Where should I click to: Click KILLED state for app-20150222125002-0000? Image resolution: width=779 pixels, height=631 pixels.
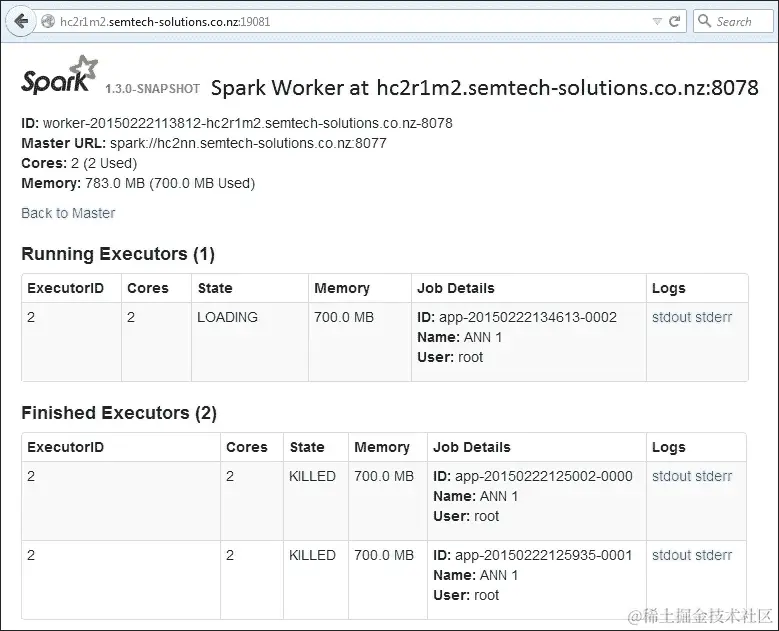pos(312,476)
